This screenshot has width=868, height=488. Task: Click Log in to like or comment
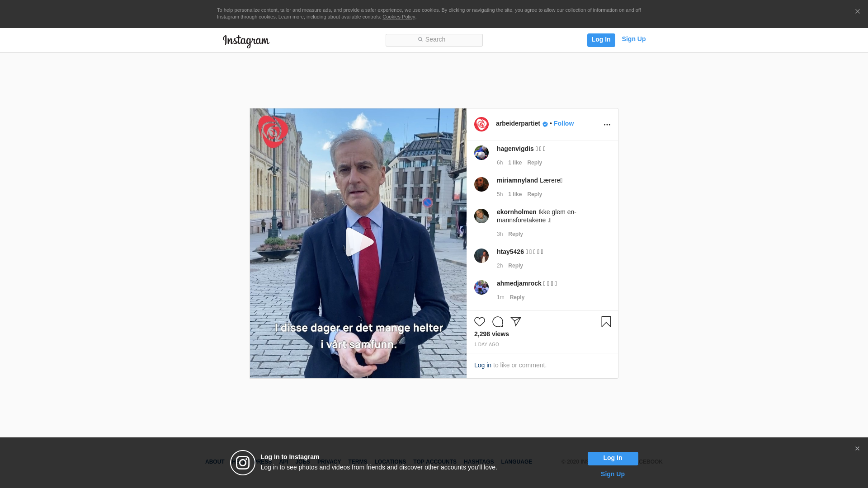[482, 365]
